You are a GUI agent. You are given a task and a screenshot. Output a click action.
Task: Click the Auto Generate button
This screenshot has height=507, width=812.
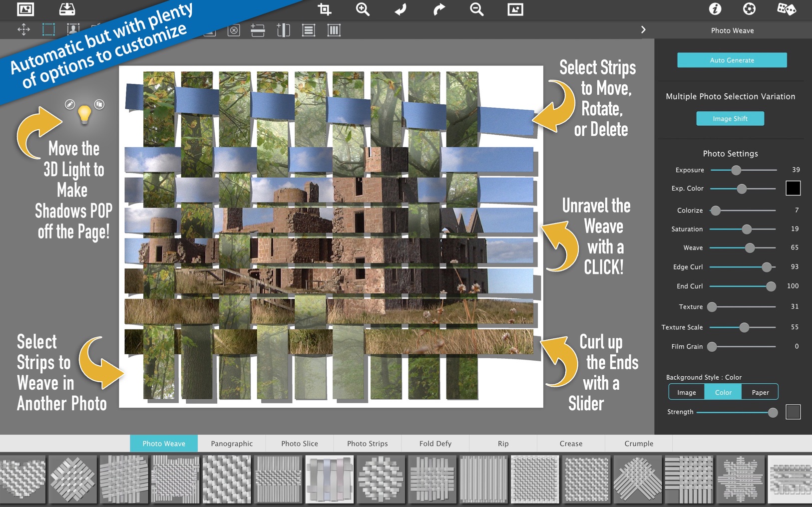pos(731,60)
